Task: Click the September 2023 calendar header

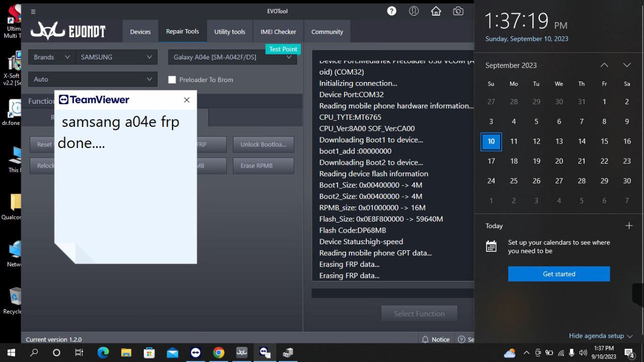Action: (x=511, y=65)
